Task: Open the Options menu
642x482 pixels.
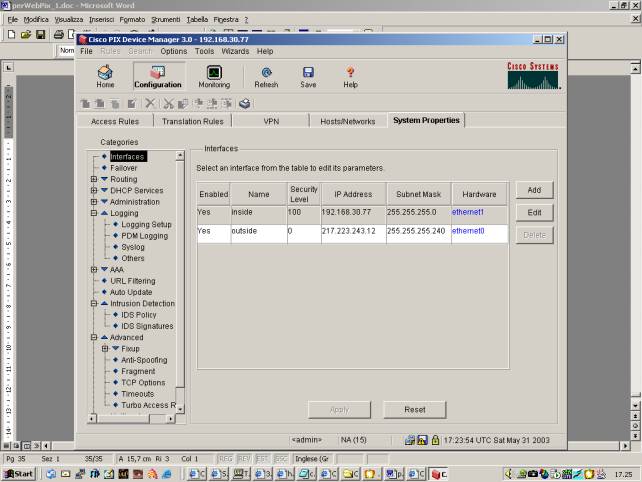Action: (174, 51)
